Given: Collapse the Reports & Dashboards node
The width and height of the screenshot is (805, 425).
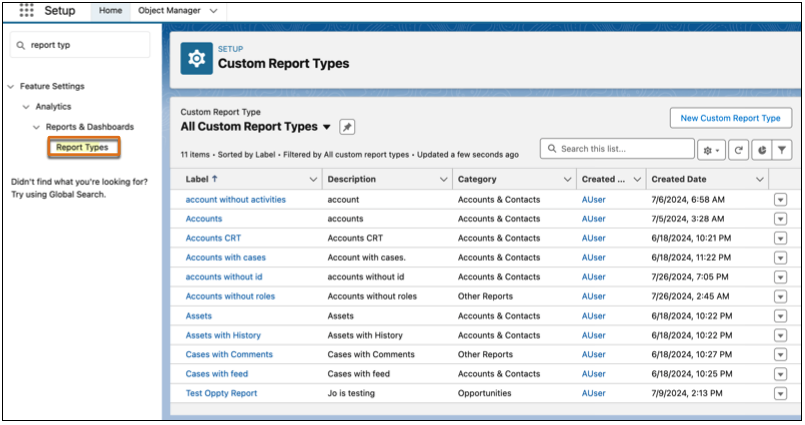Looking at the screenshot, I should pos(36,127).
